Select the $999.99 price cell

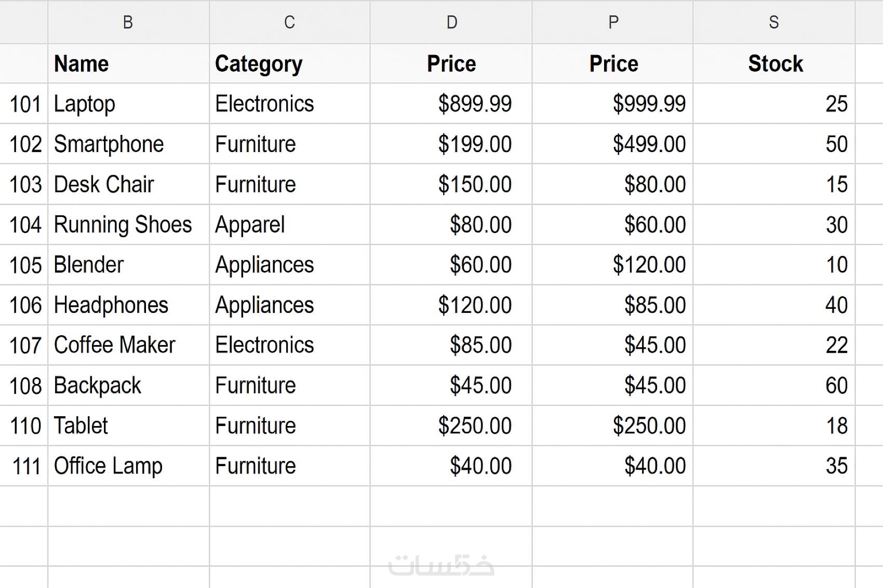click(649, 104)
